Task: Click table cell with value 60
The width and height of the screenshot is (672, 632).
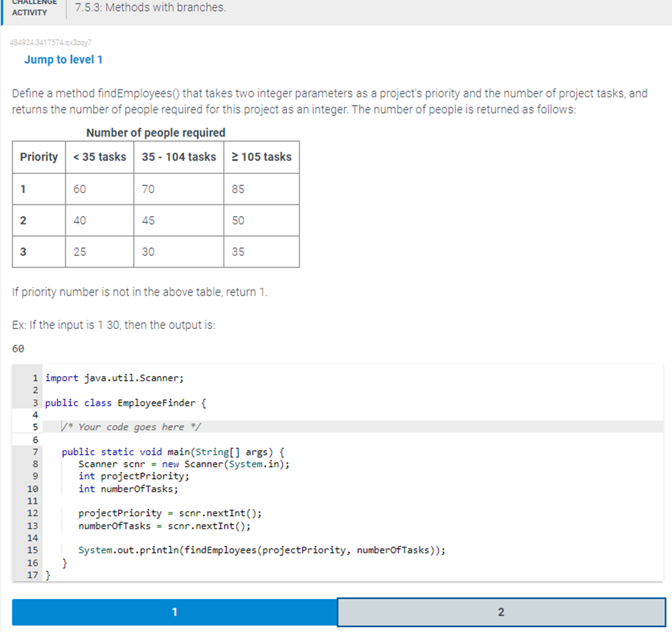Action: tap(100, 189)
